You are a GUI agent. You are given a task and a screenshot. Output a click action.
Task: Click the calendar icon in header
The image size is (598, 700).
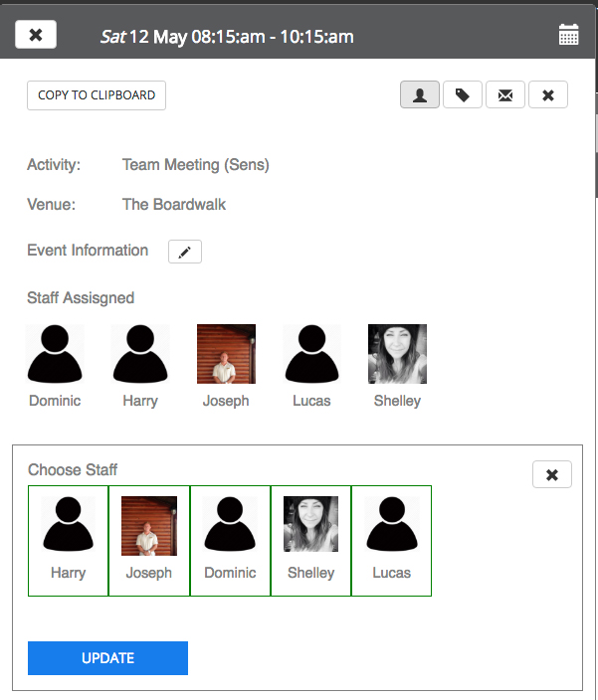pos(568,36)
